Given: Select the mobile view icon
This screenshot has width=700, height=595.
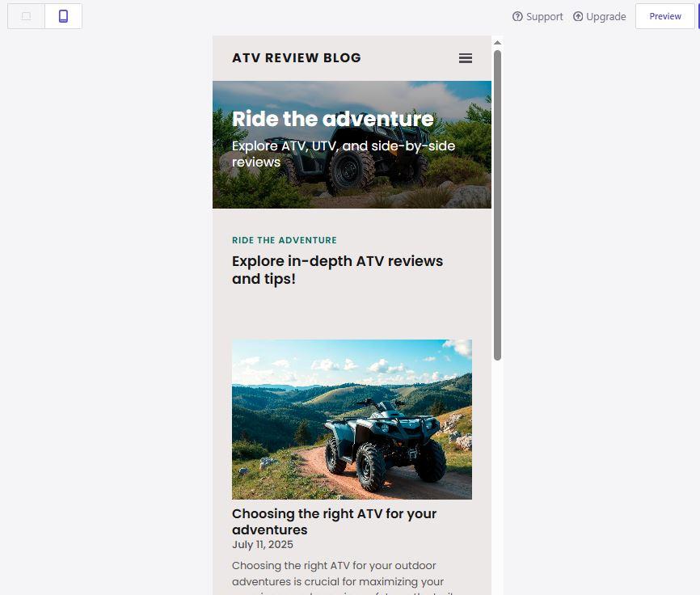Looking at the screenshot, I should point(63,16).
